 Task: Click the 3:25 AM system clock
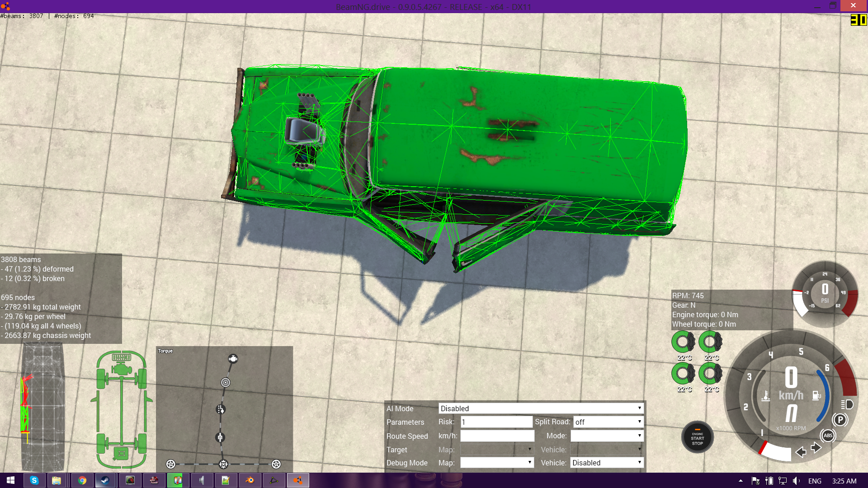pyautogui.click(x=844, y=481)
